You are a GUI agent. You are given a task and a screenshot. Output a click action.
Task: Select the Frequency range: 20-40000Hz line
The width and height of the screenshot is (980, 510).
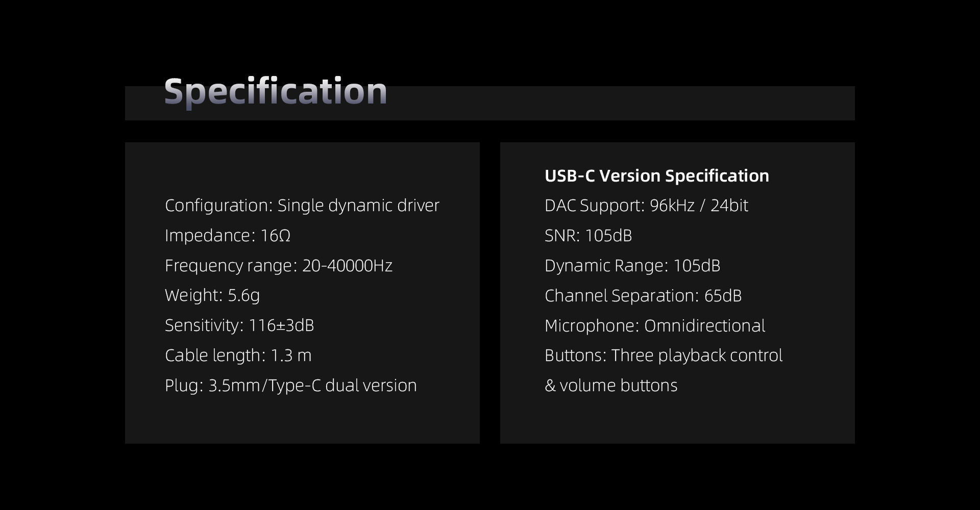(x=279, y=266)
